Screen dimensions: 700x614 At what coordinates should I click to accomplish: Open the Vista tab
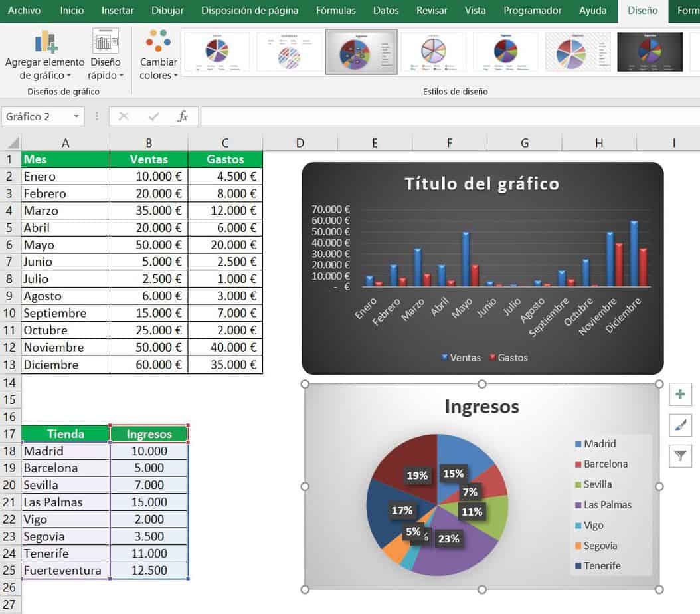tap(475, 10)
